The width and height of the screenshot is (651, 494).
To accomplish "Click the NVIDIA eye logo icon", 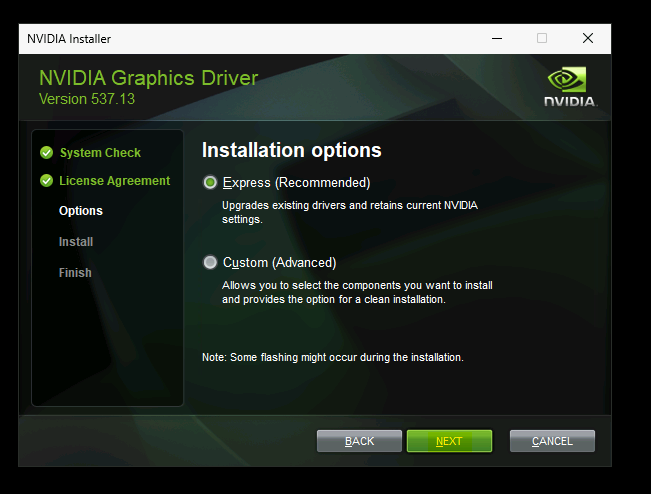I will point(567,79).
